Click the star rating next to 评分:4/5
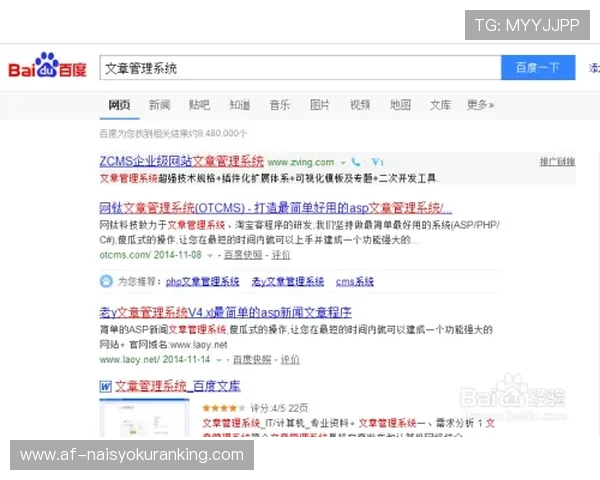Screen dimensions: 600x480 [x=223, y=408]
